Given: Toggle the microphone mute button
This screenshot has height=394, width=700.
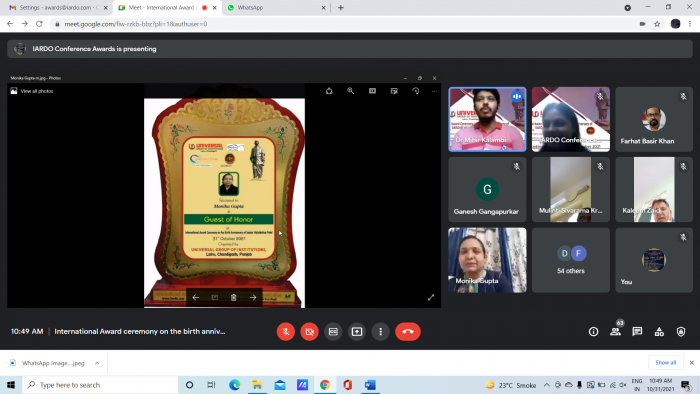Looking at the screenshot, I should tap(286, 332).
